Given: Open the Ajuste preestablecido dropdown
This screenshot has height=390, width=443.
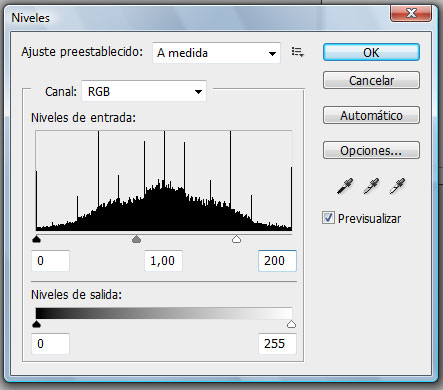Looking at the screenshot, I should (216, 53).
